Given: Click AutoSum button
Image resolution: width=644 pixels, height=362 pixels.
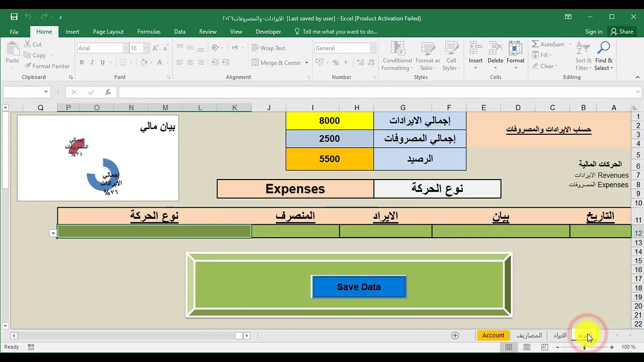Looking at the screenshot, I should [548, 44].
